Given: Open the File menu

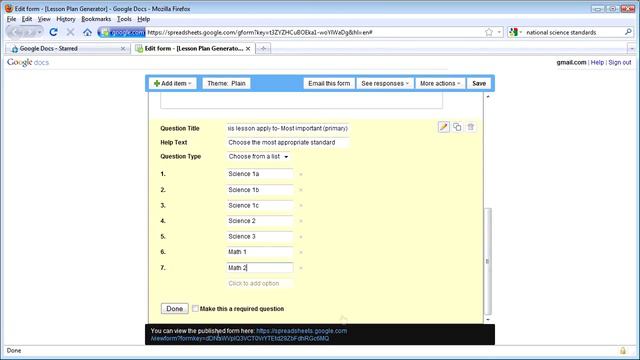Looking at the screenshot, I should click(11, 19).
